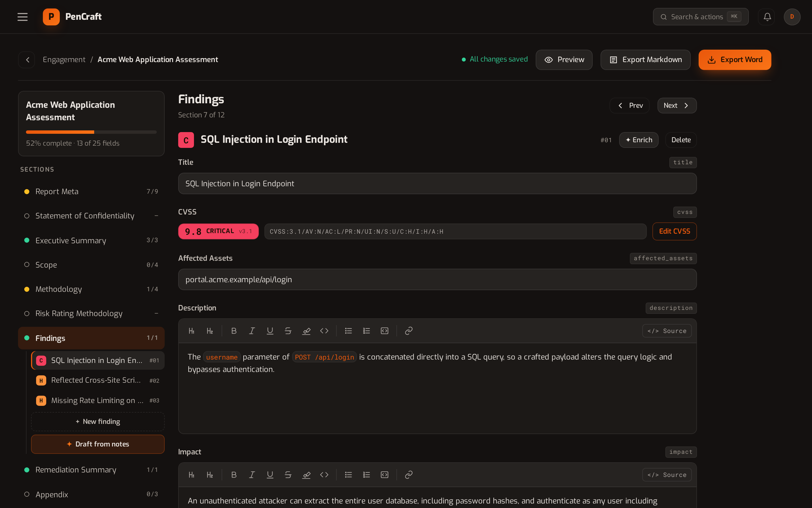The height and width of the screenshot is (508, 812).
Task: Insert link in Impact editor
Action: click(x=409, y=475)
